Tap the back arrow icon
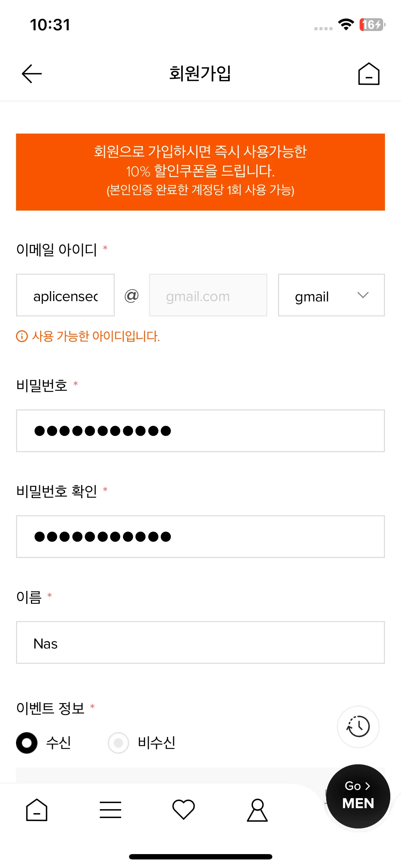Screen dimensions: 401x868 [x=32, y=74]
